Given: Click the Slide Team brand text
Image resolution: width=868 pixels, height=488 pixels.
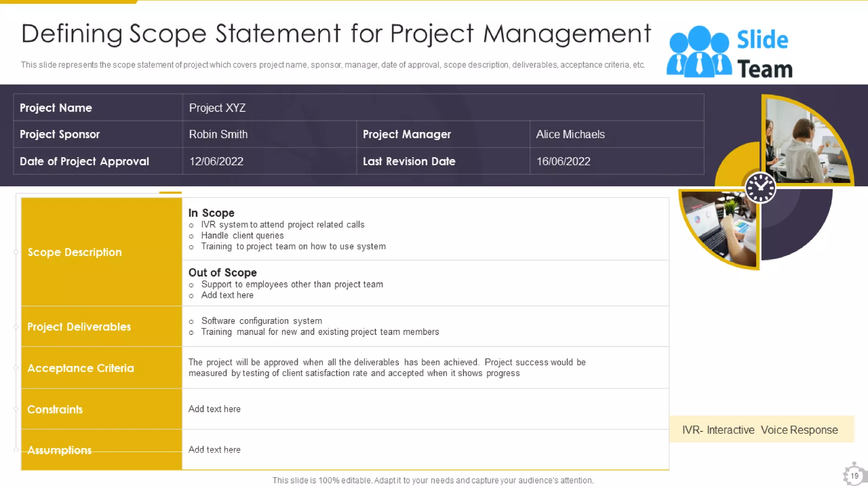Looking at the screenshot, I should (x=764, y=54).
